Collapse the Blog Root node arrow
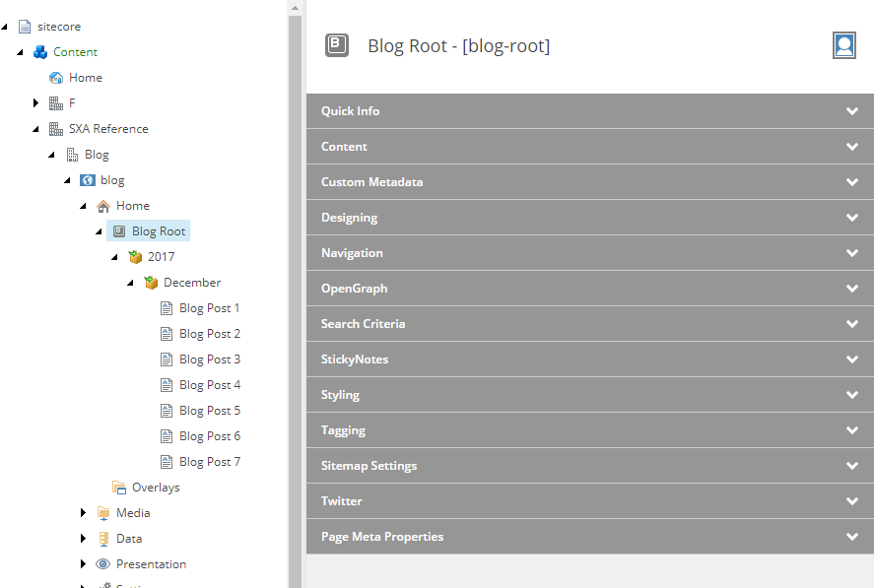The image size is (874, 588). pos(99,231)
